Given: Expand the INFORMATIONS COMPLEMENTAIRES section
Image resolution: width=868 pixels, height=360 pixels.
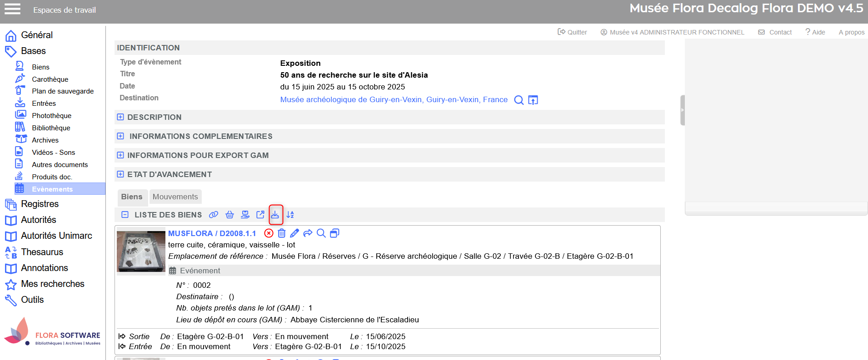Looking at the screenshot, I should pos(120,136).
